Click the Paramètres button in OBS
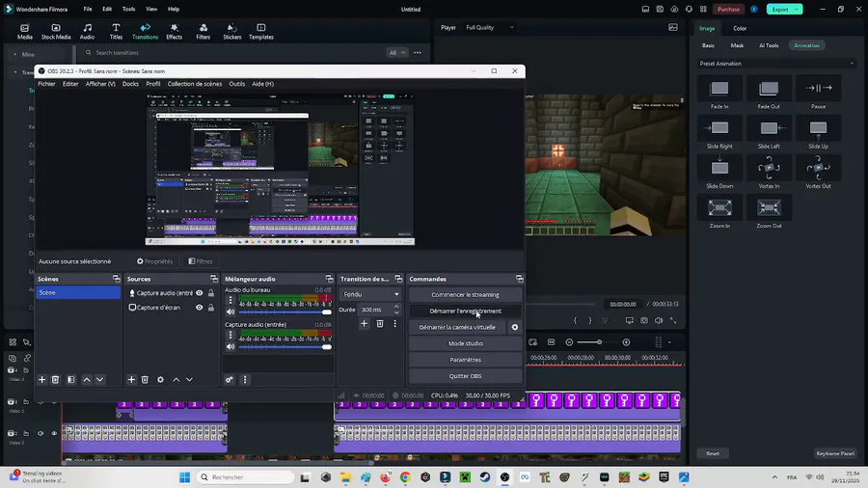The width and height of the screenshot is (868, 488). point(465,360)
